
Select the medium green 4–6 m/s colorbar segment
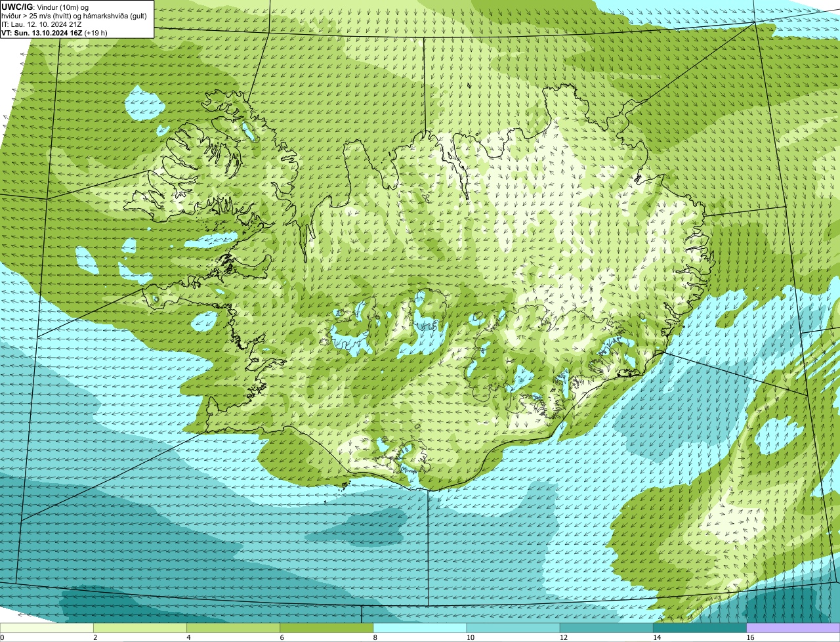click(233, 628)
